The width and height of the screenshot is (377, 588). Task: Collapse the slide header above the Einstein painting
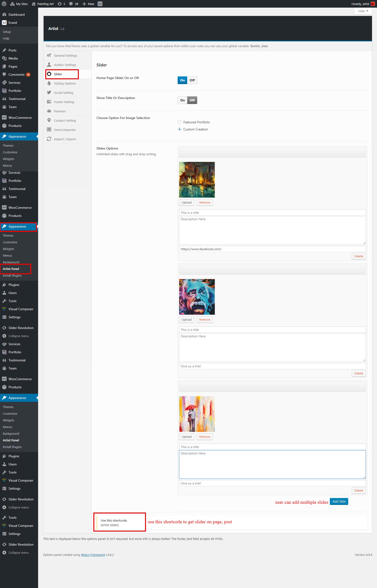[x=272, y=270]
